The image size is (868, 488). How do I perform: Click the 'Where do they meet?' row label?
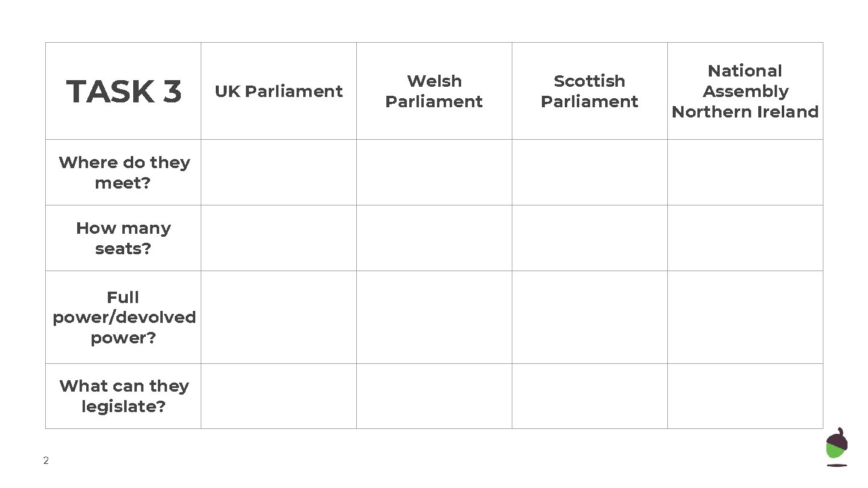coord(124,172)
